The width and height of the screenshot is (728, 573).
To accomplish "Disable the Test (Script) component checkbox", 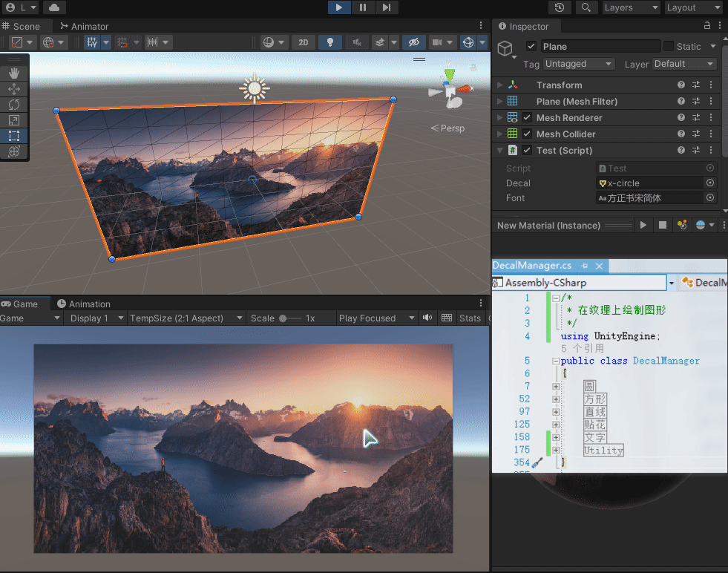I will pyautogui.click(x=527, y=150).
